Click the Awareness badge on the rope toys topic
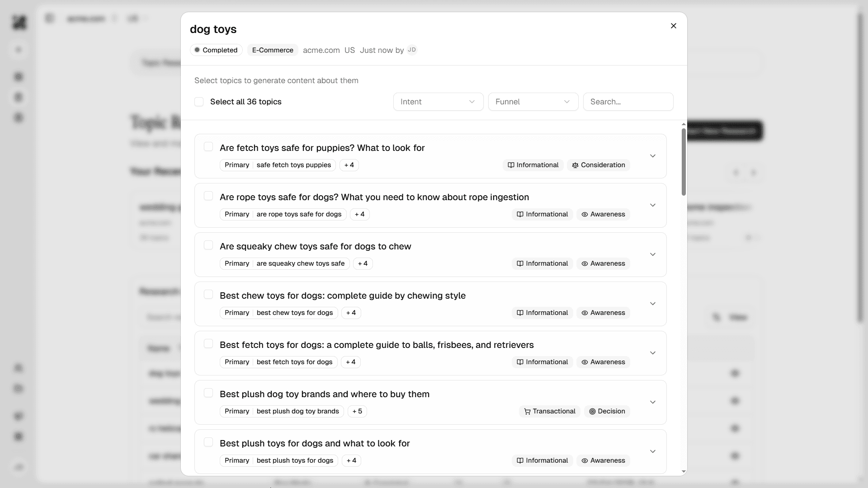 click(603, 214)
